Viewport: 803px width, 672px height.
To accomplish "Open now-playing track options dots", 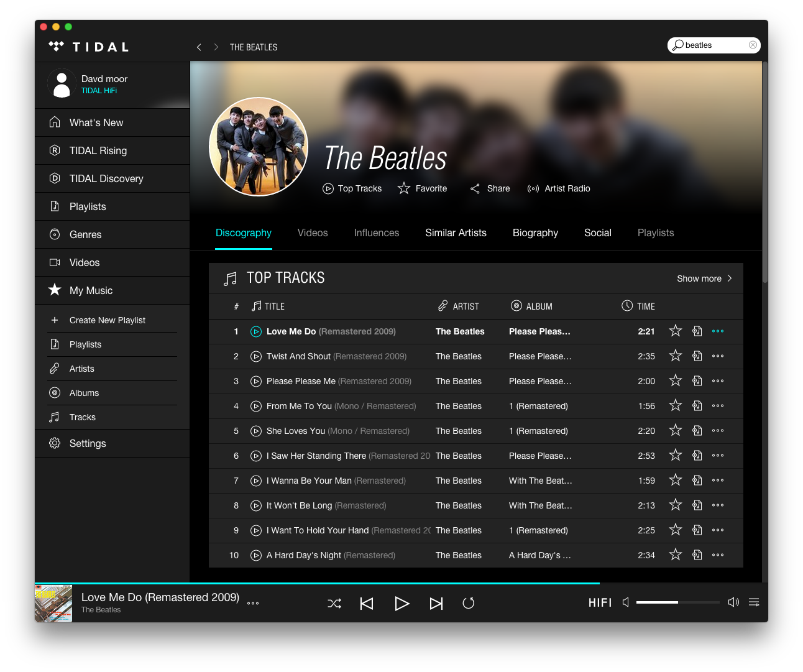I will point(253,603).
